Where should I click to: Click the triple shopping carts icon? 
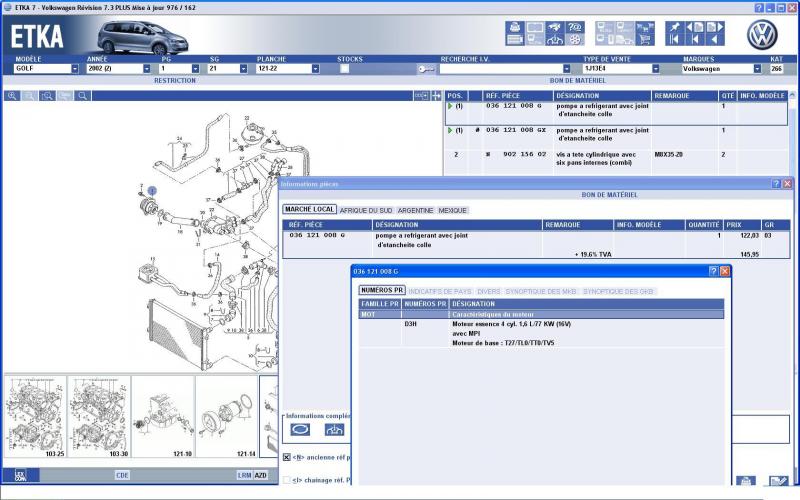[645, 27]
